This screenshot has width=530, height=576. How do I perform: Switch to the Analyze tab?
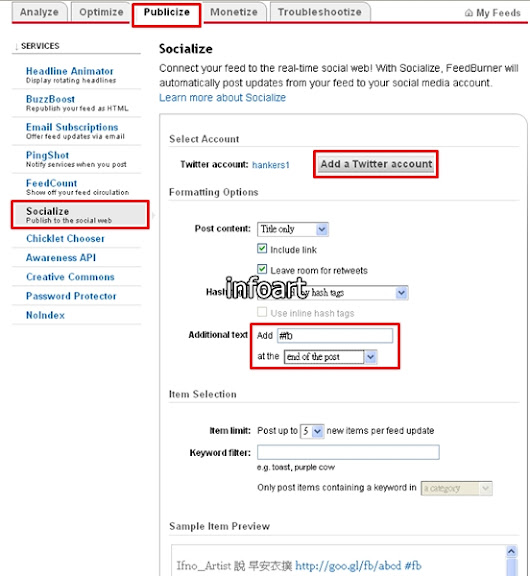pyautogui.click(x=39, y=12)
